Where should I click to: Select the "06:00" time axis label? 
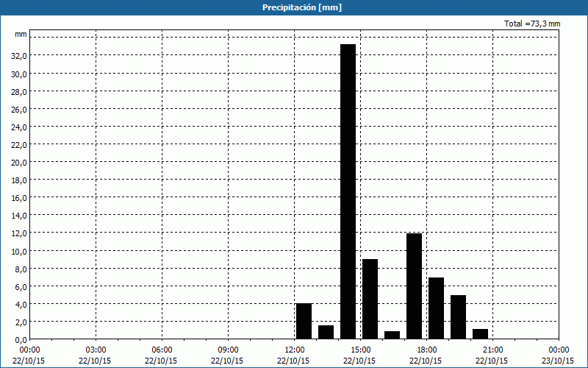tap(162, 350)
